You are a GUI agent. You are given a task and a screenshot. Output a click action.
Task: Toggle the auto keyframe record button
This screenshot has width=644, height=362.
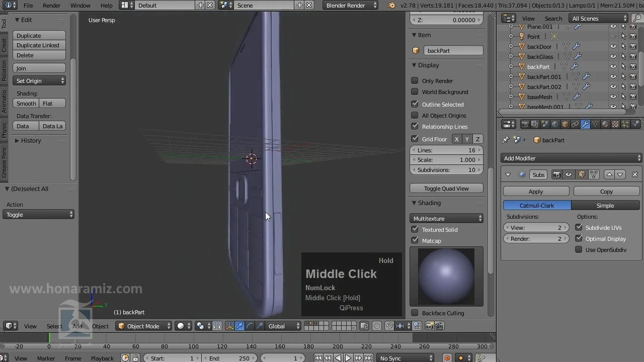pos(447,358)
